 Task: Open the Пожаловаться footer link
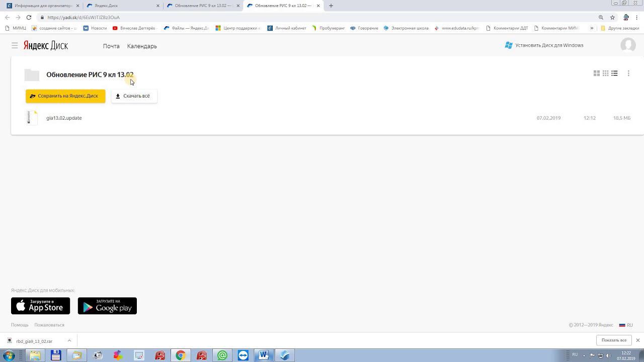click(x=49, y=325)
